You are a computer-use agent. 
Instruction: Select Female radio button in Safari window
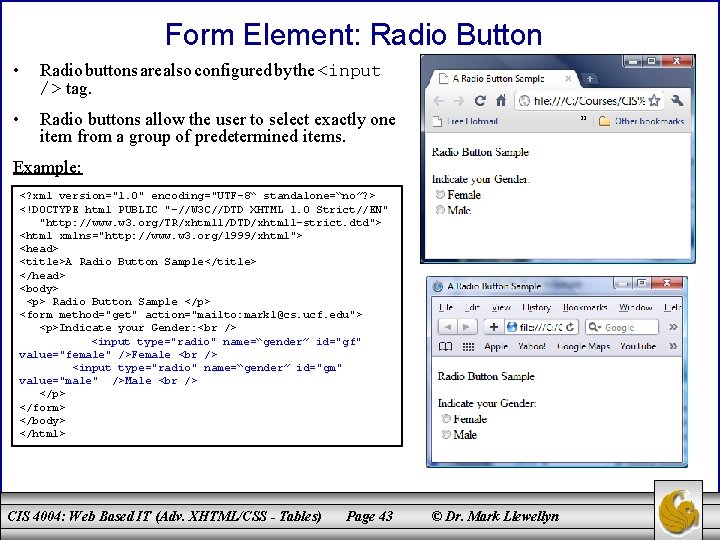click(446, 418)
